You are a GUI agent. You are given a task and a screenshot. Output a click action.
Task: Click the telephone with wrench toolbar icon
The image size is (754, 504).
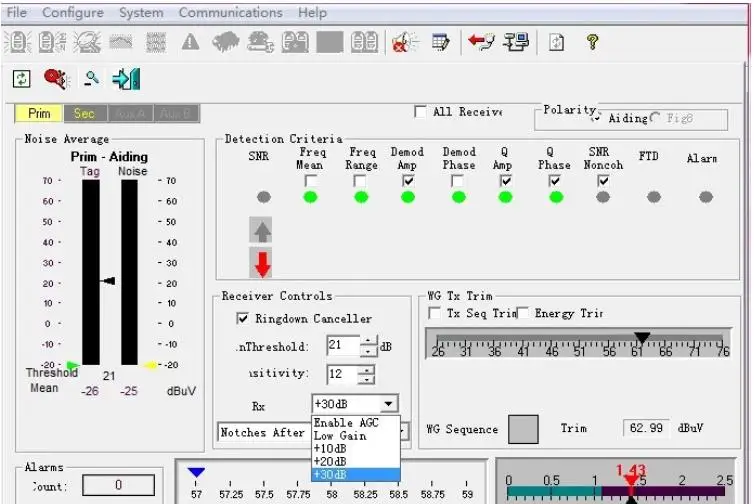[x=260, y=42]
